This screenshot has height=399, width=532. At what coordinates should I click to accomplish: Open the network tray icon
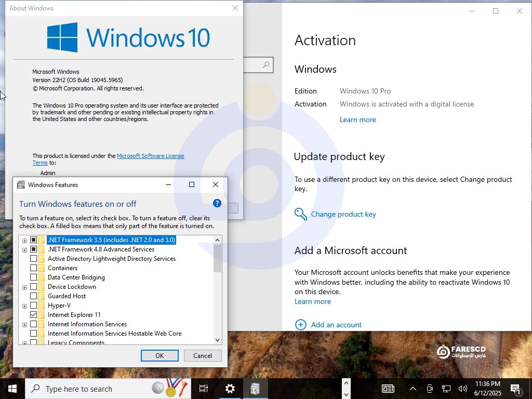tap(446, 389)
